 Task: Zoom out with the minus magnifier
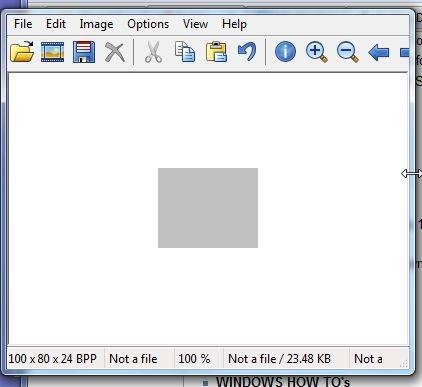pyautogui.click(x=348, y=52)
